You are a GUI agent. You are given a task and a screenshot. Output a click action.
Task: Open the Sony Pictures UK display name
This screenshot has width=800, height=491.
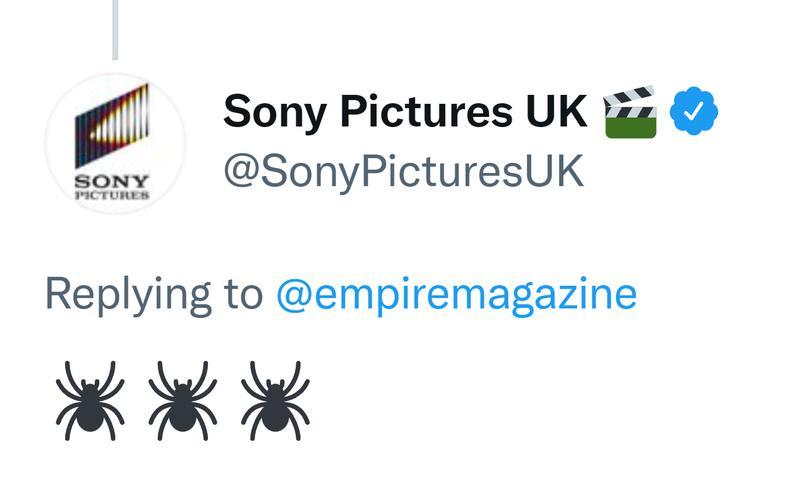click(405, 111)
